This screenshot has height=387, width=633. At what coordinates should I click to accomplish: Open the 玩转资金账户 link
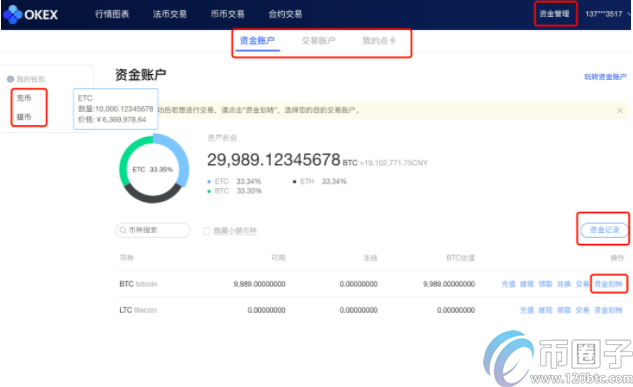click(x=605, y=77)
